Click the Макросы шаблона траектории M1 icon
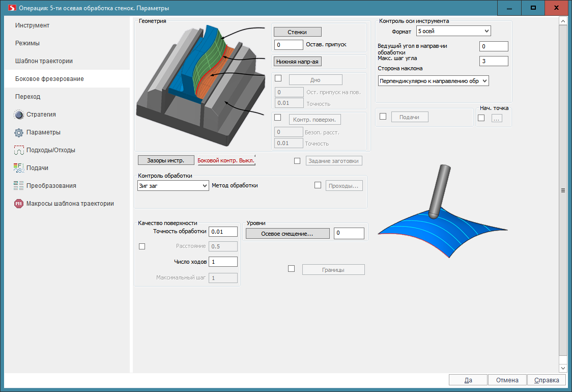The height and width of the screenshot is (392, 572). 19,204
